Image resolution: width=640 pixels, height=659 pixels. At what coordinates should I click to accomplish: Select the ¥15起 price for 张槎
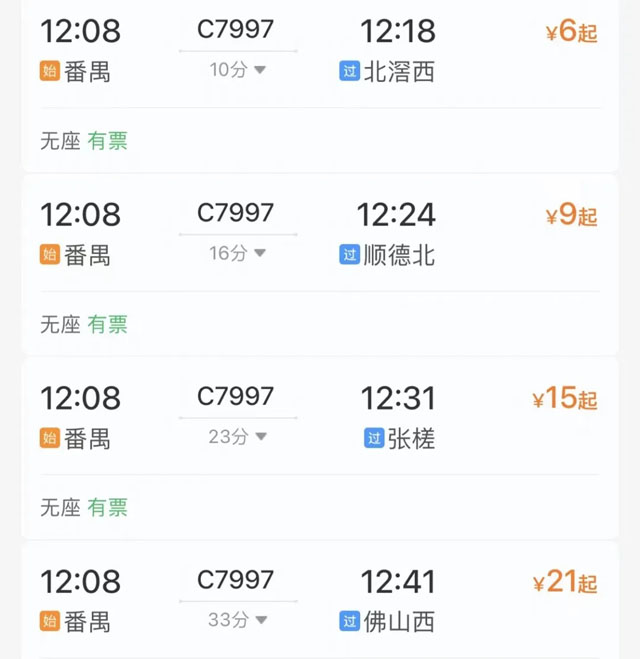coord(565,398)
